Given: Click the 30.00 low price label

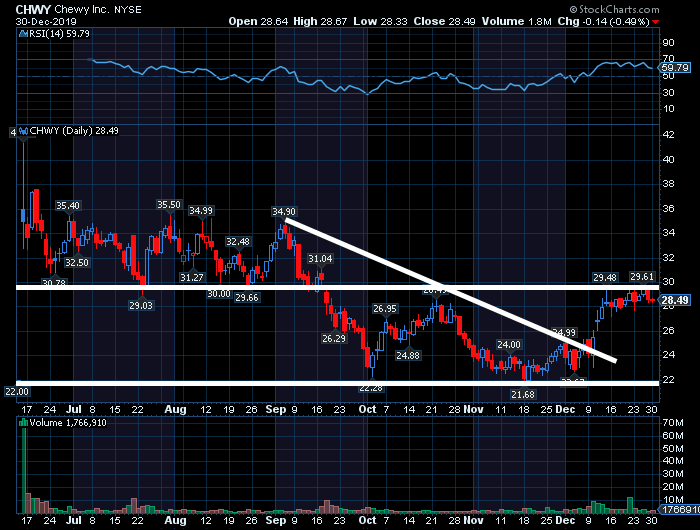Looking at the screenshot, I should pos(219,294).
